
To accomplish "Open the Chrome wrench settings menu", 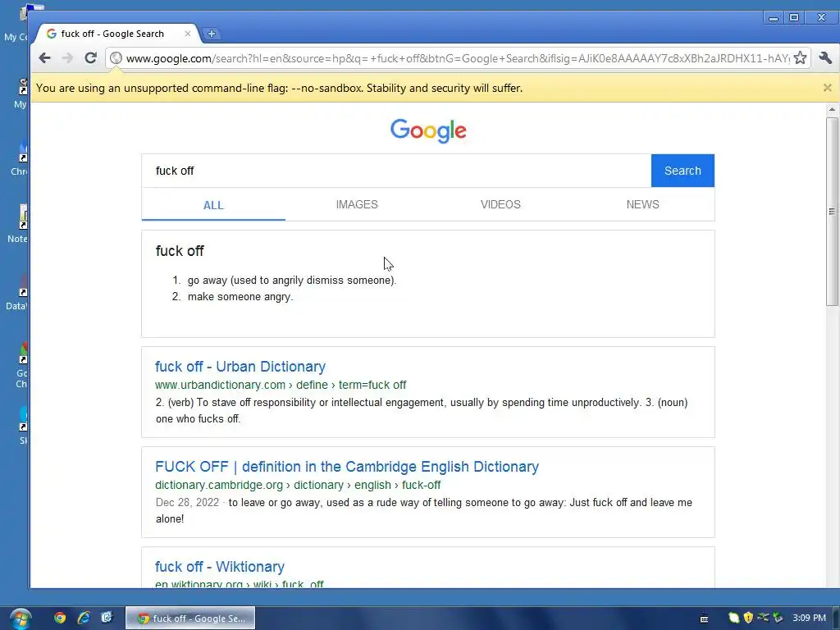I will (x=825, y=58).
